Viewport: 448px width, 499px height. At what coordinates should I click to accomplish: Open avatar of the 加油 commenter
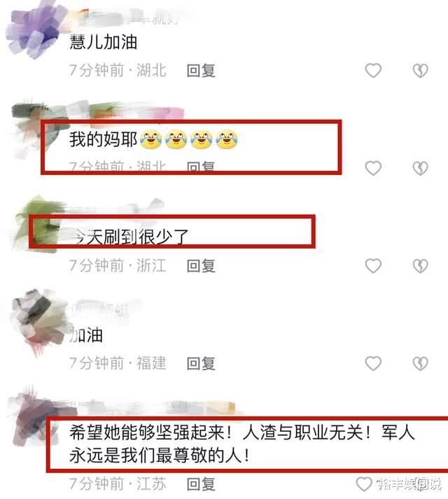click(36, 321)
